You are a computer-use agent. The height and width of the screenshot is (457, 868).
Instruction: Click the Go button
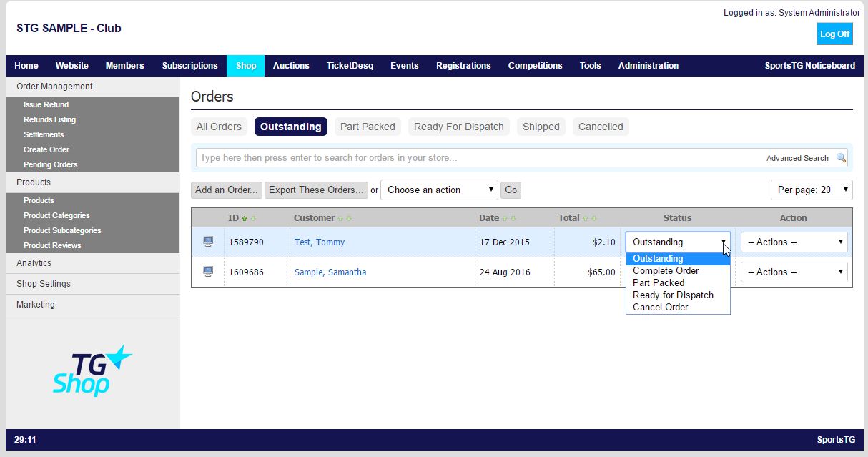pos(511,190)
